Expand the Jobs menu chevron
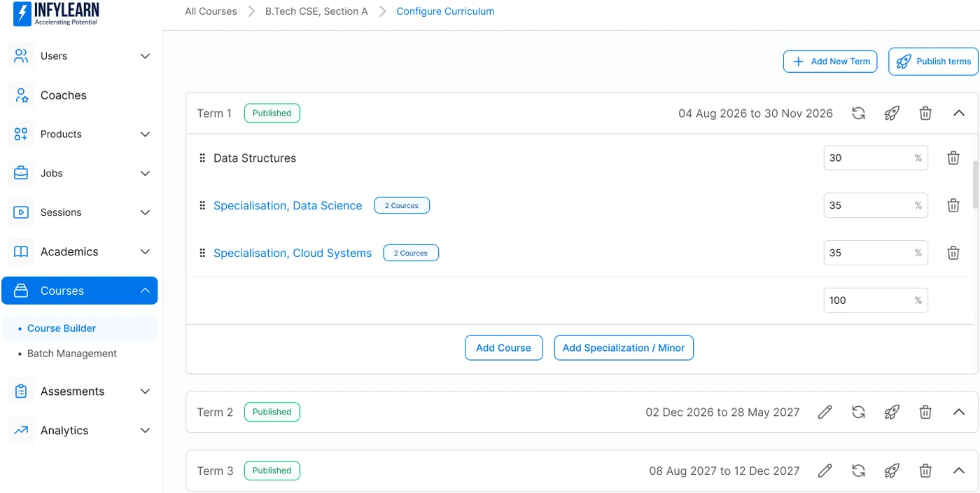This screenshot has height=493, width=980. click(145, 174)
